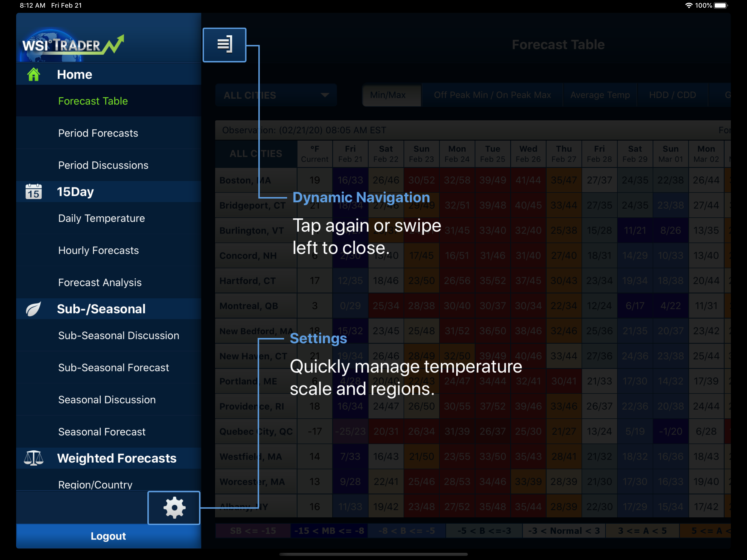The width and height of the screenshot is (747, 560).
Task: Tap the Wed Feb 26 column header
Action: pos(528,154)
